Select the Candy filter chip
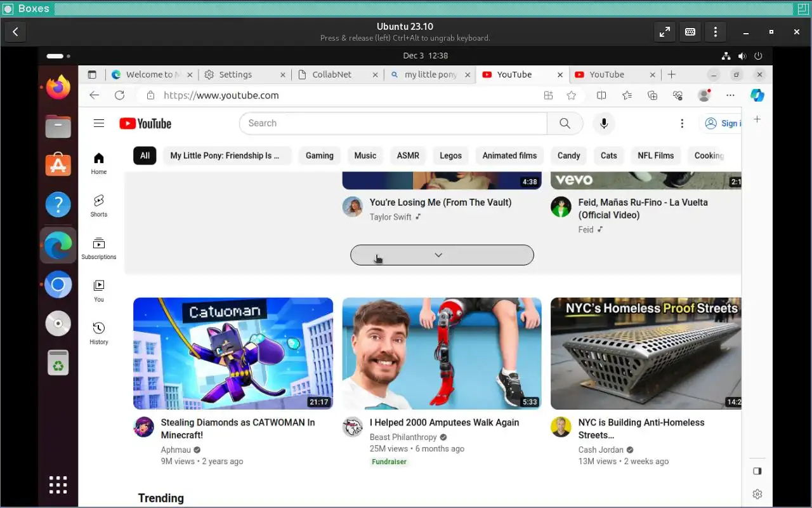The height and width of the screenshot is (508, 812). (x=569, y=156)
